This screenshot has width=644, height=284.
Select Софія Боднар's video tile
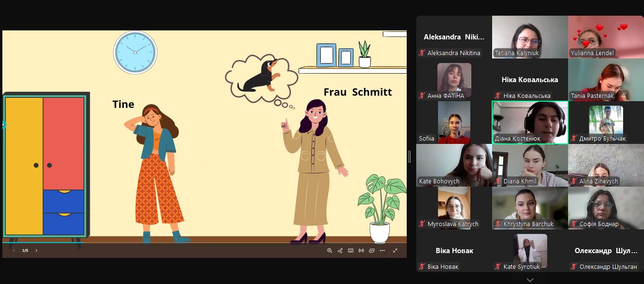606,208
